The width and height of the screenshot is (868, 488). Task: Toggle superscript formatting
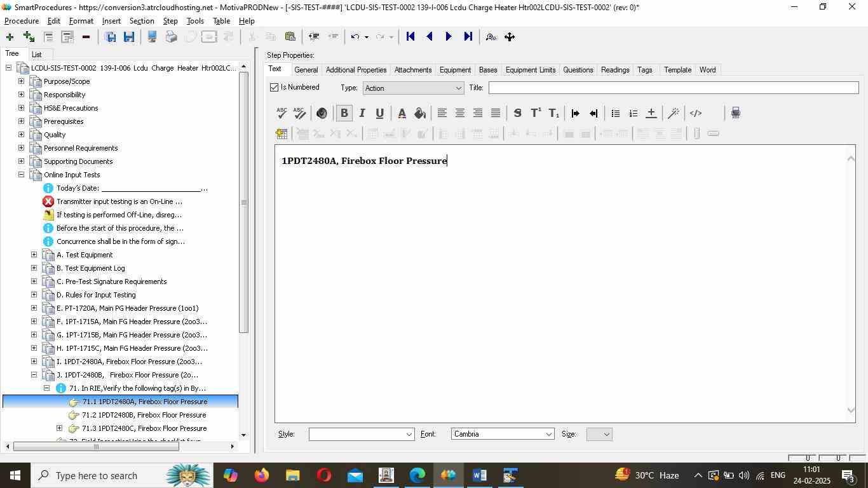click(x=536, y=113)
